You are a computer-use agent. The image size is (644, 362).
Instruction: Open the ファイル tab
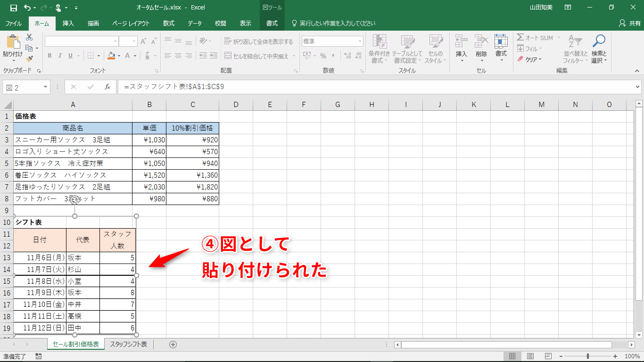(13, 23)
